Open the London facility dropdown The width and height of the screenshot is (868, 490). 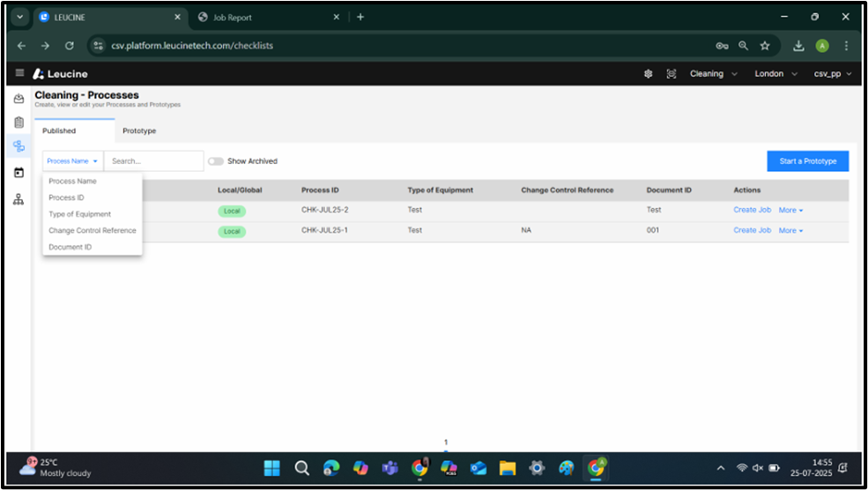click(775, 74)
